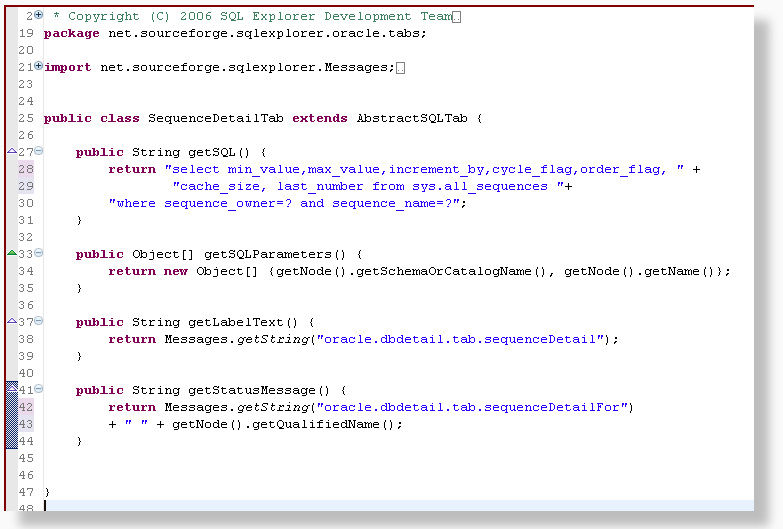
Task: Click the getName() call on line 34
Action: (679, 271)
